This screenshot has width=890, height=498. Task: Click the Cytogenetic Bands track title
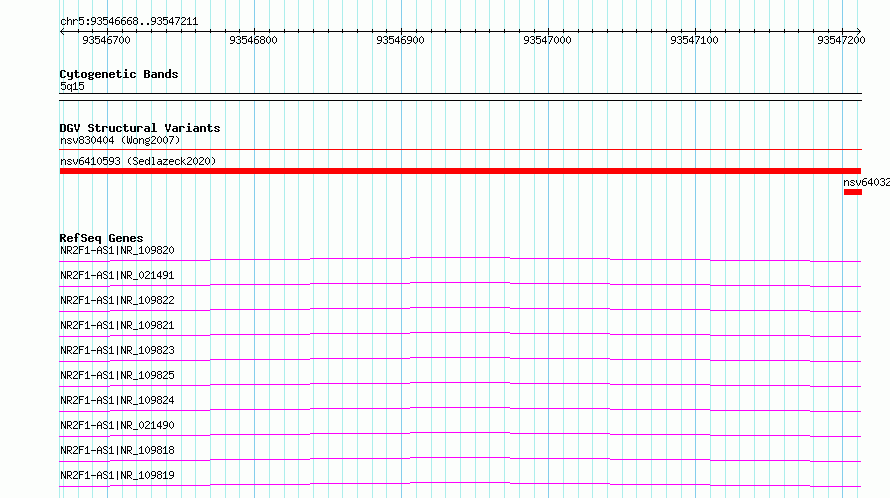(119, 74)
